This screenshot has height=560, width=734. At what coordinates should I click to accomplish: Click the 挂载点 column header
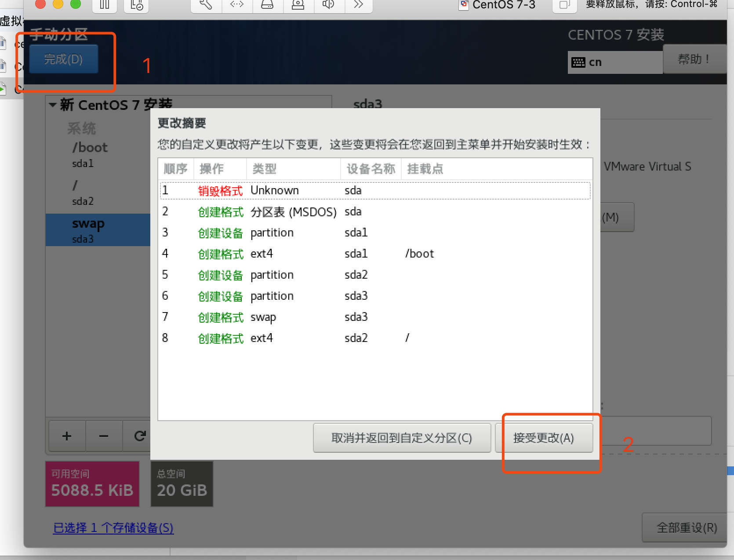(497, 169)
